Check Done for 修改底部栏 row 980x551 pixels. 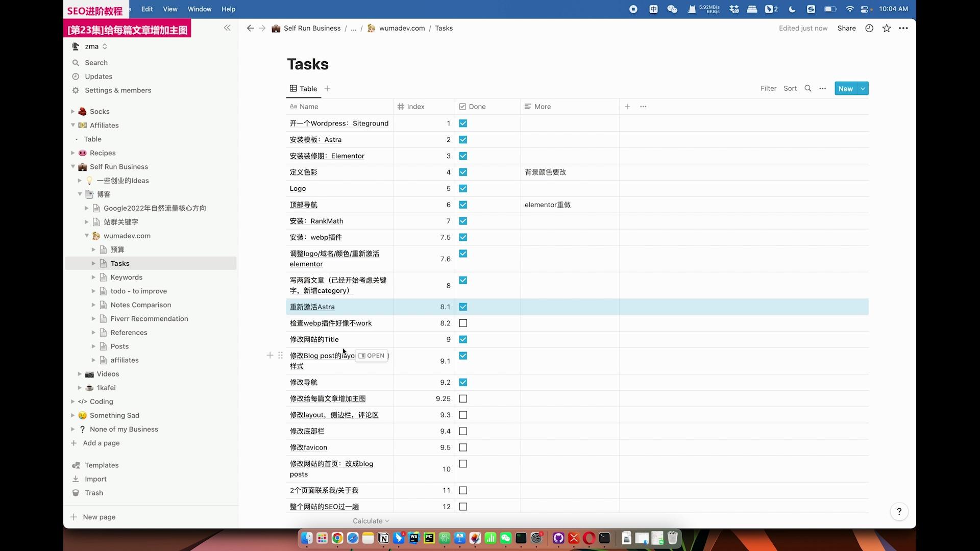click(x=463, y=431)
